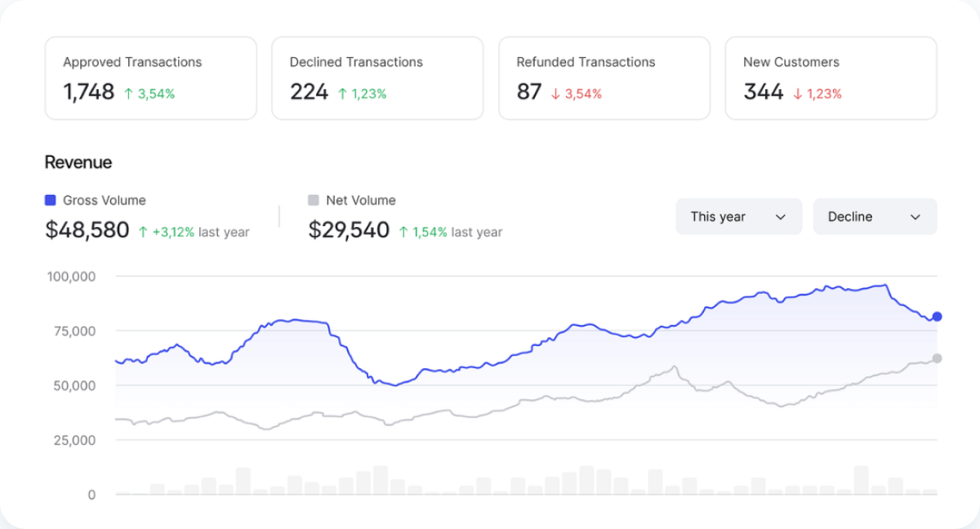Open the Declined Transactions card

377,78
